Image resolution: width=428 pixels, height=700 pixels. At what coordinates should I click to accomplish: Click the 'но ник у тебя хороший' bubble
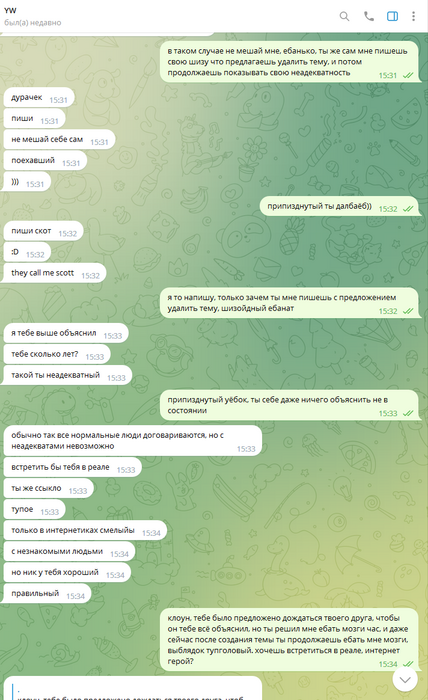(67, 573)
